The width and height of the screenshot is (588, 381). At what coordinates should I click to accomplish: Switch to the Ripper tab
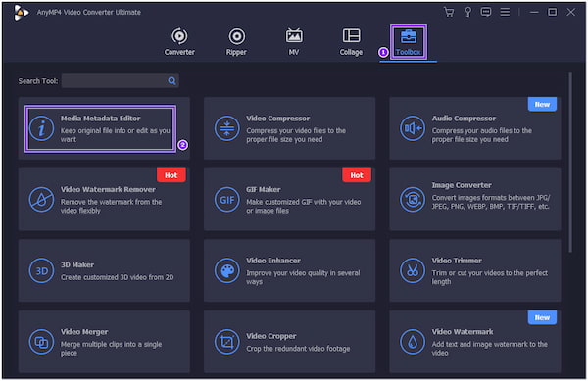[x=236, y=41]
